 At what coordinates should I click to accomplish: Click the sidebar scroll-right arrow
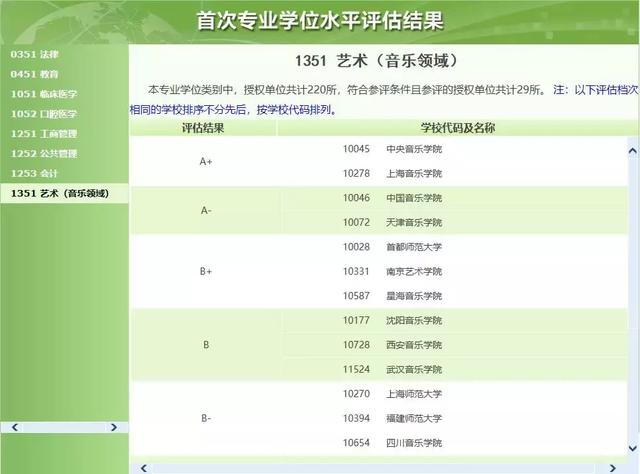click(113, 427)
